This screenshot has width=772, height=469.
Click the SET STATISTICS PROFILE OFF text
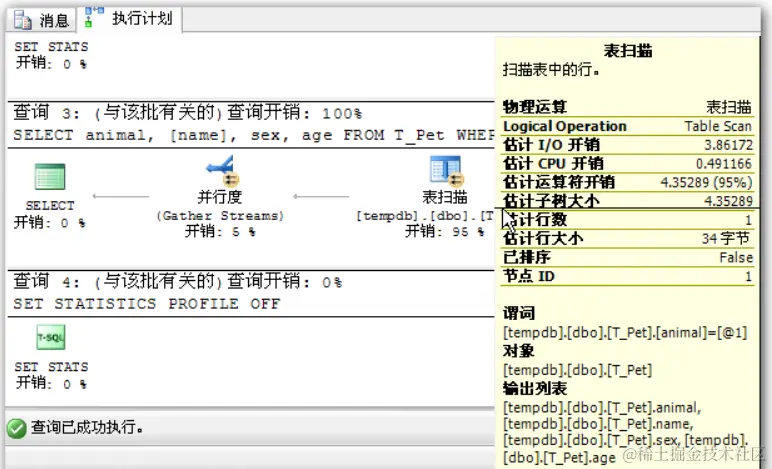click(146, 304)
